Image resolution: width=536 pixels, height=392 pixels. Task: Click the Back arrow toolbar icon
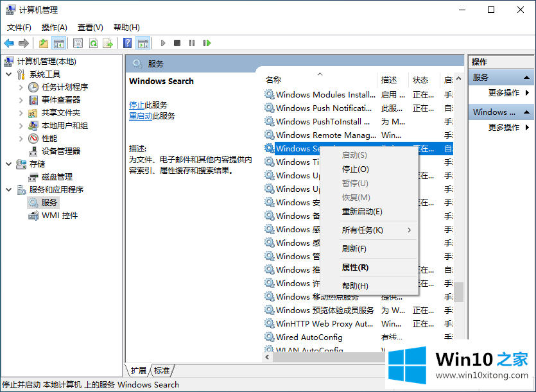click(9, 43)
